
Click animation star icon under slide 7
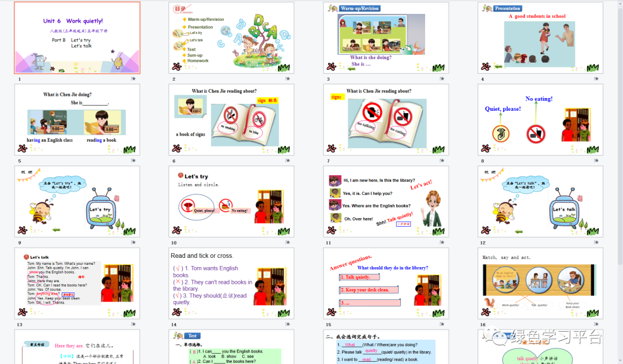pos(442,160)
